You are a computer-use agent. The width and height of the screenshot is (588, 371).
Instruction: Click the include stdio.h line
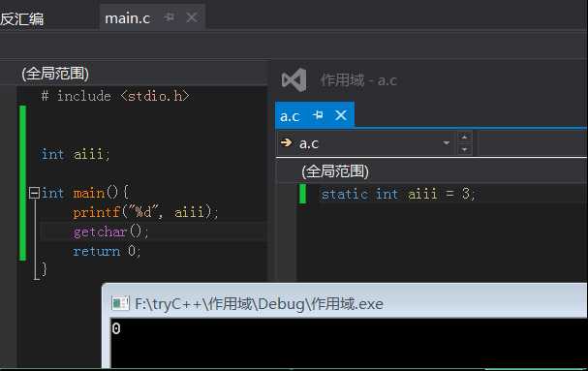(115, 96)
